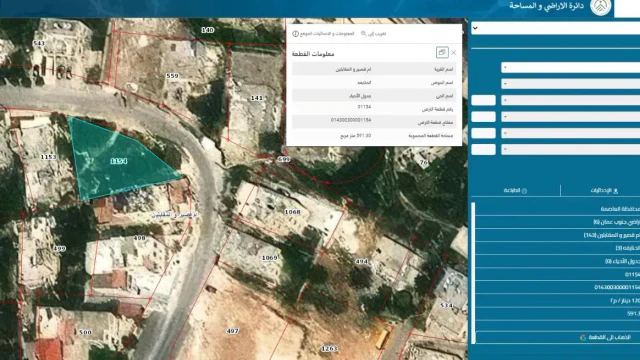Click the icon beside الإحداثيات tab
Viewport: 640px width, 360px height.
pyautogui.click(x=616, y=191)
